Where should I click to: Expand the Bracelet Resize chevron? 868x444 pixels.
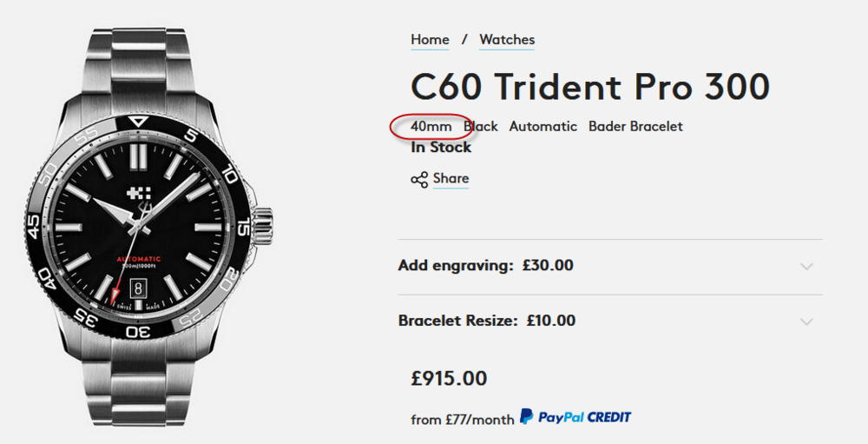(x=806, y=321)
